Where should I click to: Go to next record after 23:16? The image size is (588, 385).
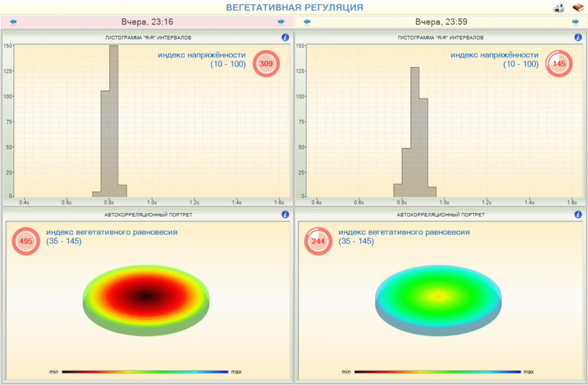point(281,22)
